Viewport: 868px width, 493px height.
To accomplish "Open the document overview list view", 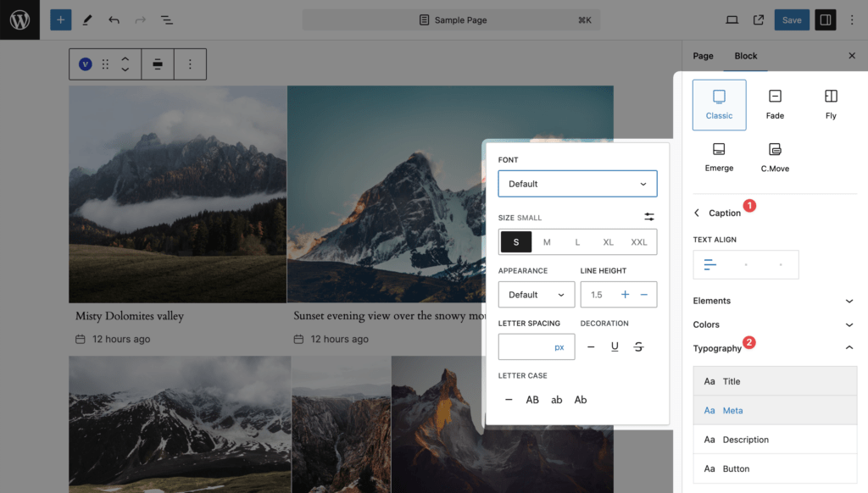I will [x=167, y=20].
